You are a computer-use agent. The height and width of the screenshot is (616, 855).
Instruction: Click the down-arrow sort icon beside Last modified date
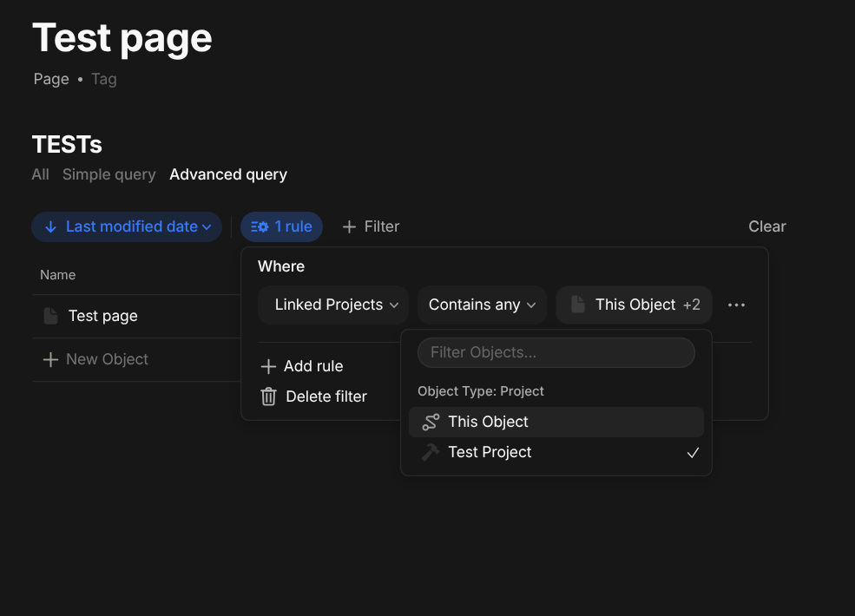pyautogui.click(x=50, y=226)
